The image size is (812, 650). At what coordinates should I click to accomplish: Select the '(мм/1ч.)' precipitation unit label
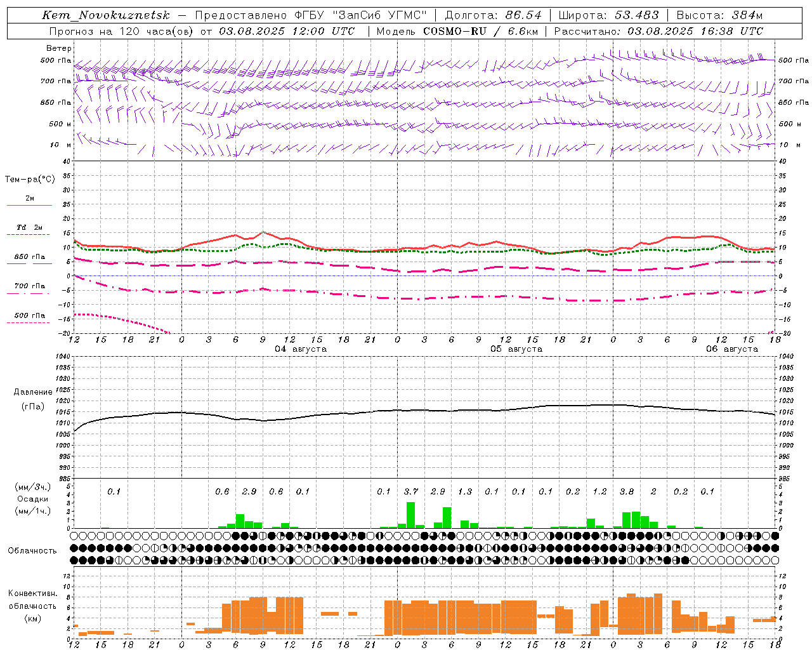point(33,511)
